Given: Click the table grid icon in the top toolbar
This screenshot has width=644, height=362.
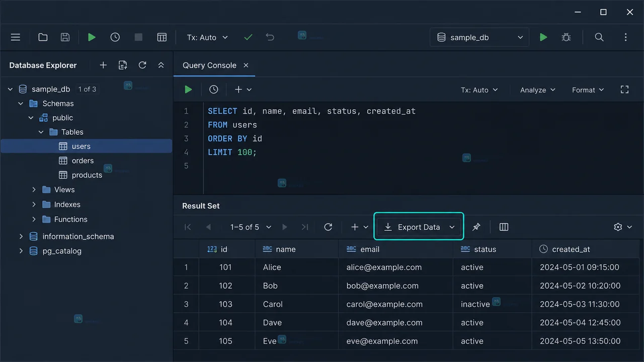Looking at the screenshot, I should click(162, 37).
